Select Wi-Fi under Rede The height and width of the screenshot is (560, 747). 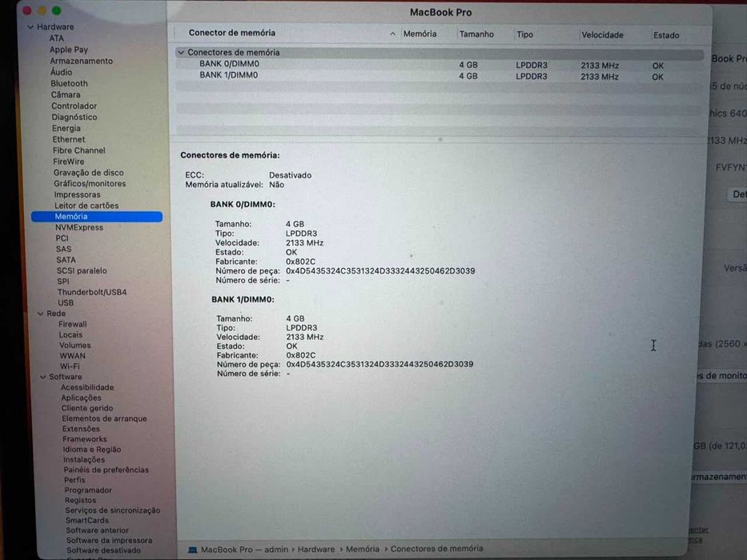click(70, 366)
